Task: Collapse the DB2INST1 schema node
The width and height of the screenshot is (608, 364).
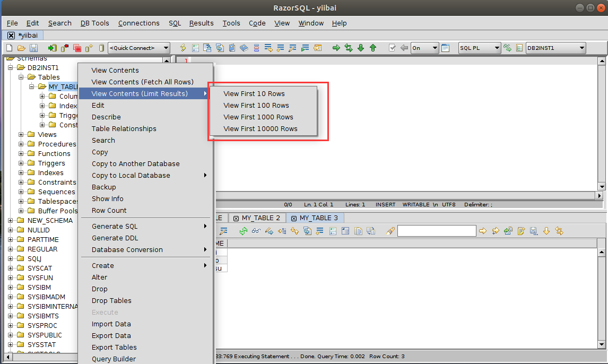Action: tap(11, 68)
